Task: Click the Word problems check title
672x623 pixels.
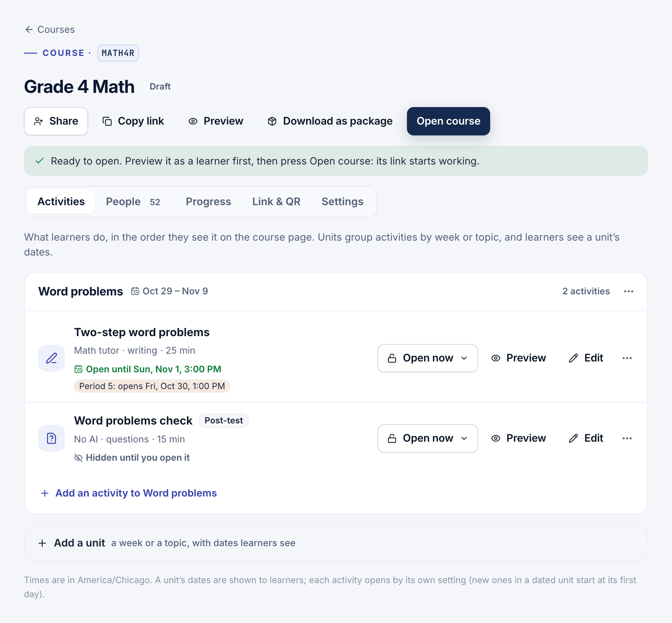Action: pos(133,421)
